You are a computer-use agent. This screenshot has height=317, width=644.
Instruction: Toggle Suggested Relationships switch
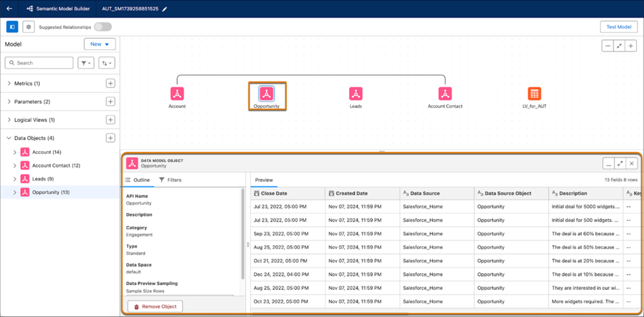click(103, 26)
